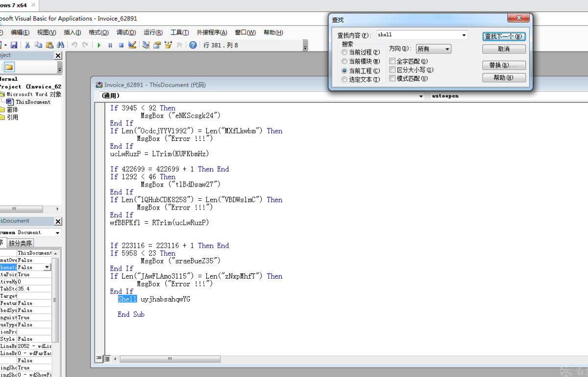Open the 调试(D) menu
The image size is (588, 377).
click(x=126, y=32)
